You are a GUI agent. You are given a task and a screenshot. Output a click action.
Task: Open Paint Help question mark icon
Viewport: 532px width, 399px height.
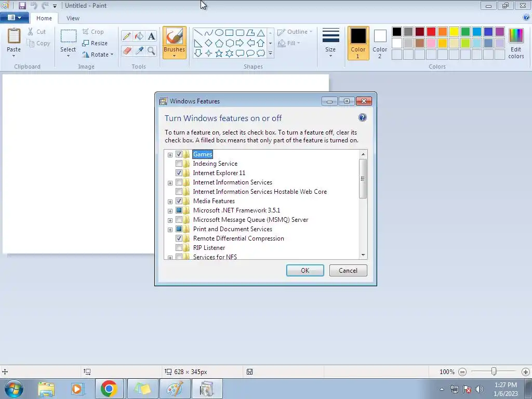coord(526,18)
